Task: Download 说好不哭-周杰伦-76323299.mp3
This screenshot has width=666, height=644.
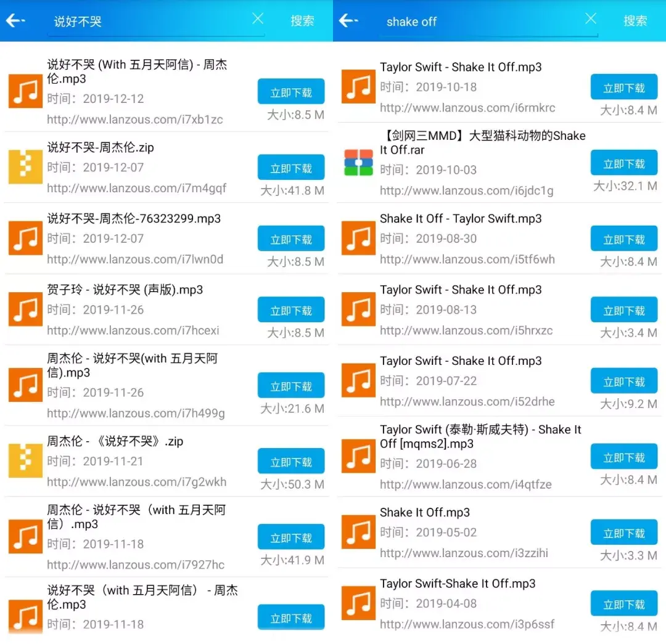Action: tap(291, 238)
